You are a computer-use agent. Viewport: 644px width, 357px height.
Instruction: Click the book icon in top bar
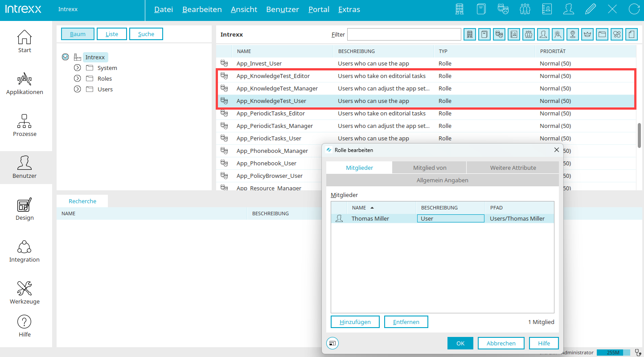coord(481,9)
